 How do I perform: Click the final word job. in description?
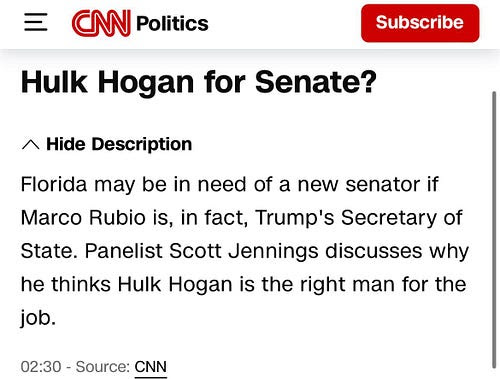[x=38, y=318]
